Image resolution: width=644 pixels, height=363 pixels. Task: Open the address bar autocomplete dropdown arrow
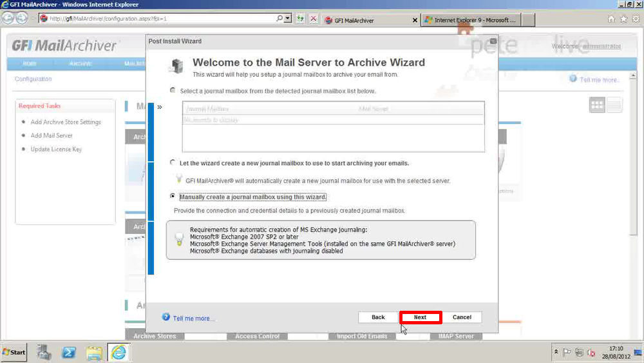click(x=288, y=19)
